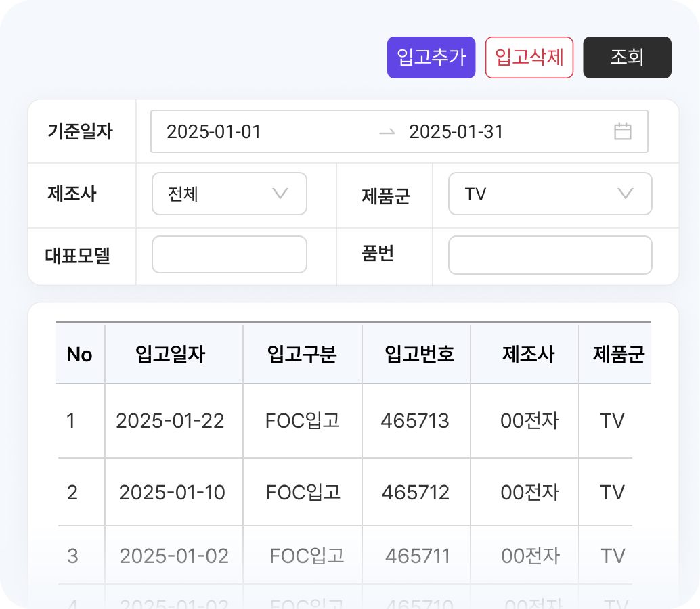The image size is (700, 609).
Task: Click the arrow between the two dates
Action: 387,132
